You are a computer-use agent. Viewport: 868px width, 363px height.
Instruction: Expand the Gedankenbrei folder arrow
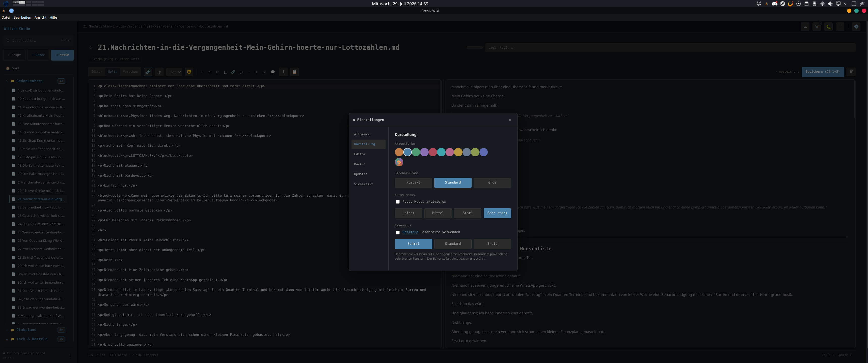tap(7, 81)
